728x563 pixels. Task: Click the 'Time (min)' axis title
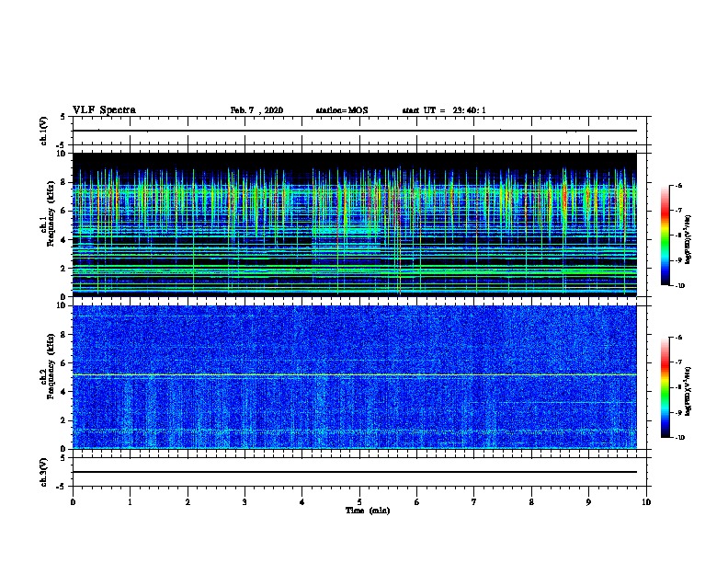(368, 511)
